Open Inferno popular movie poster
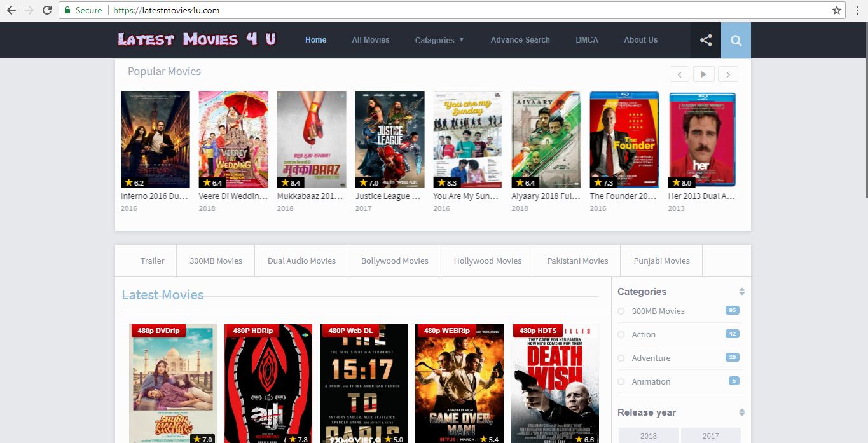This screenshot has width=868, height=443. click(156, 139)
